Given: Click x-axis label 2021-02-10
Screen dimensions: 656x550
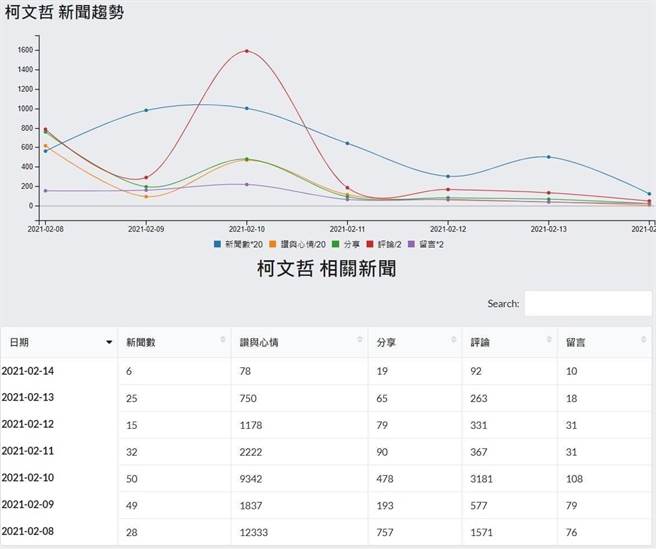Looking at the screenshot, I should pyautogui.click(x=247, y=229).
